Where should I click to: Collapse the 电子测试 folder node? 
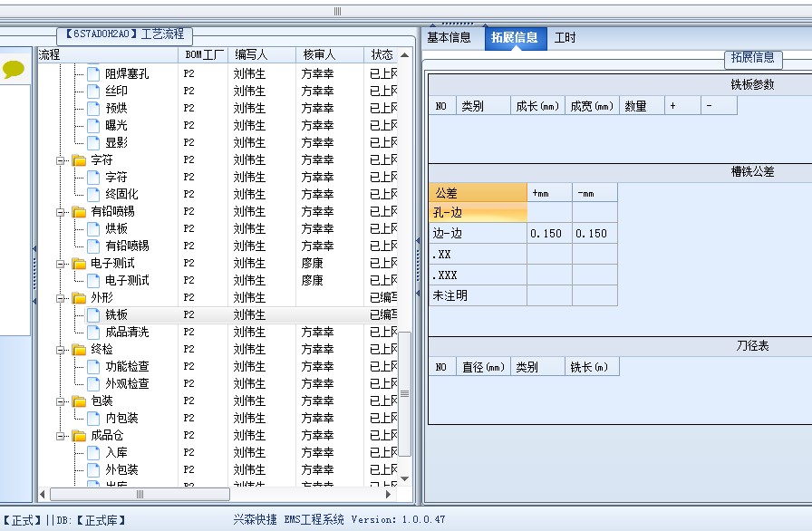pyautogui.click(x=60, y=264)
